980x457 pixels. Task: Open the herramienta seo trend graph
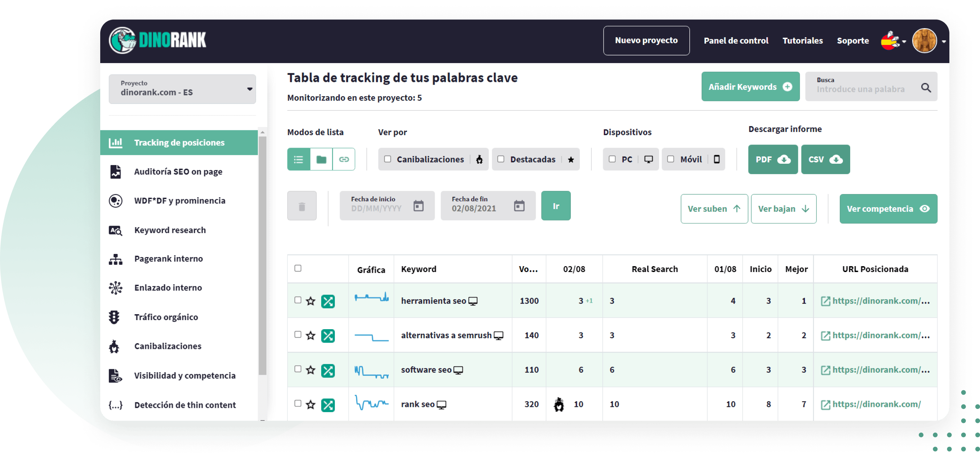[371, 297]
